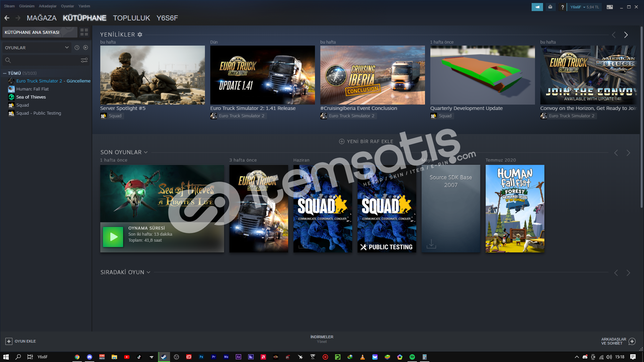Screen dimensions: 644x362
Task: Click Euro Truck Simulator 2 tag under 1.41 Release
Action: pyautogui.click(x=238, y=116)
